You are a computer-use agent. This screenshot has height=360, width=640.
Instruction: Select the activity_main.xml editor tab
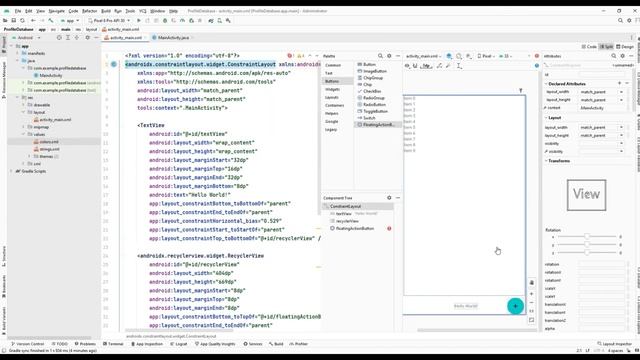click(x=125, y=38)
